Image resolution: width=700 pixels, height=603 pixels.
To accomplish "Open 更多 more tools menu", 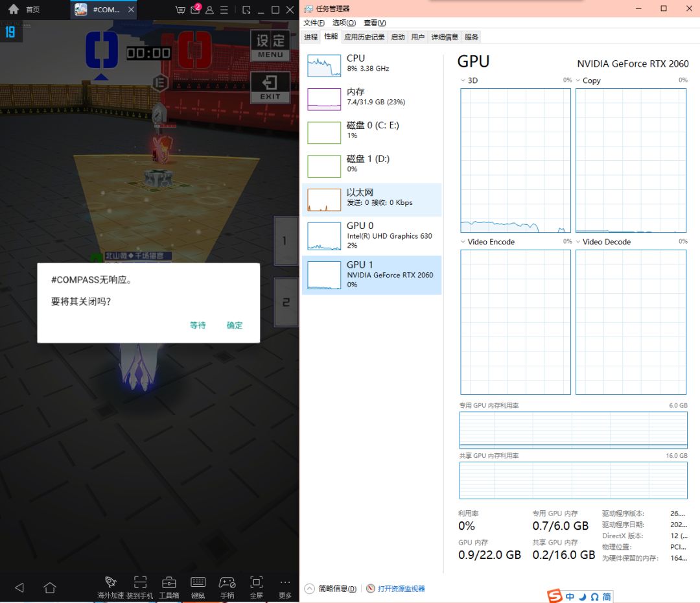I will click(285, 587).
